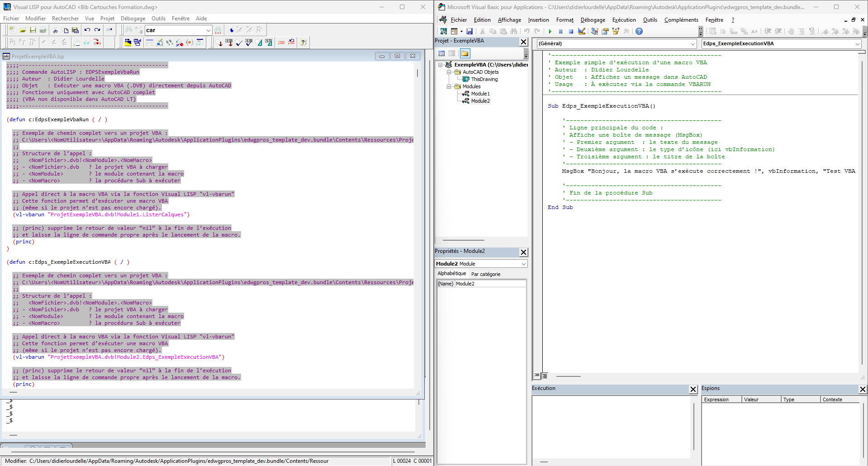
Task: Select Module1 in the project tree
Action: (x=480, y=94)
